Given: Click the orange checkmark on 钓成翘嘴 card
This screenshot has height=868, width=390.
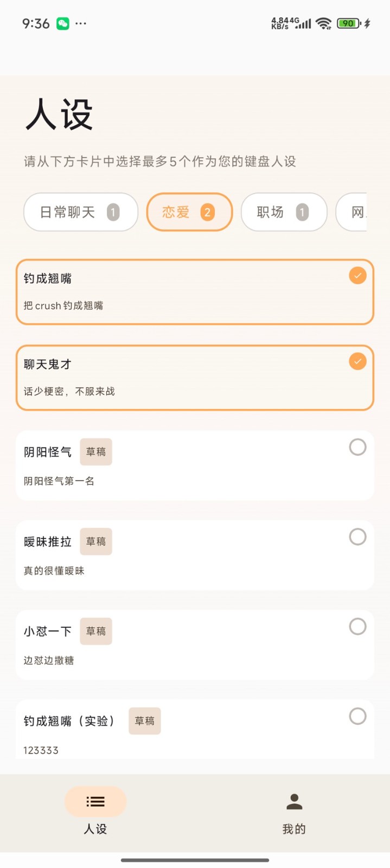Looking at the screenshot, I should 357,276.
